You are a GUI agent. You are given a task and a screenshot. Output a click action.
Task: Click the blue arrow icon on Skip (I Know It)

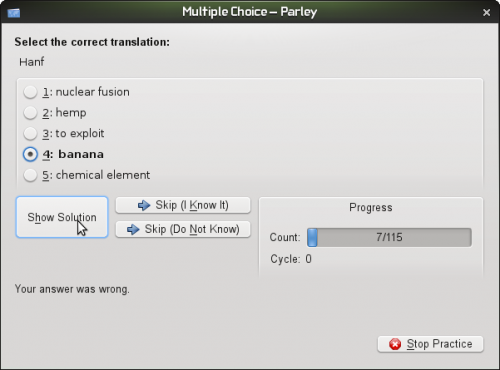[x=144, y=205]
